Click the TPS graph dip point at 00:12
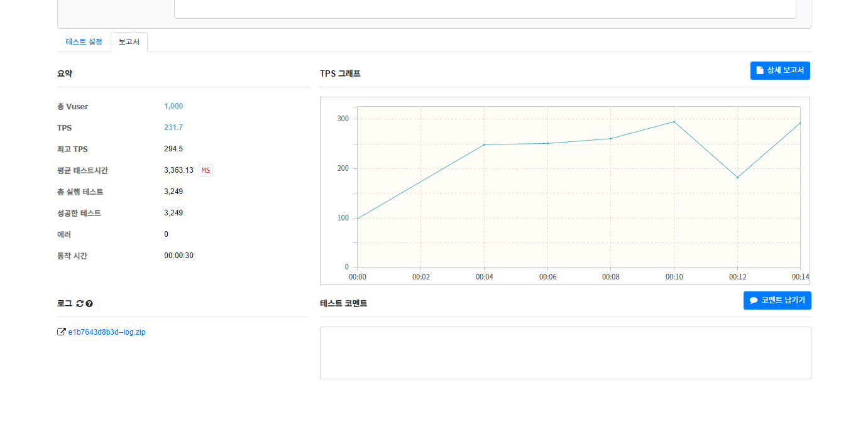The height and width of the screenshot is (422, 868). [x=737, y=177]
